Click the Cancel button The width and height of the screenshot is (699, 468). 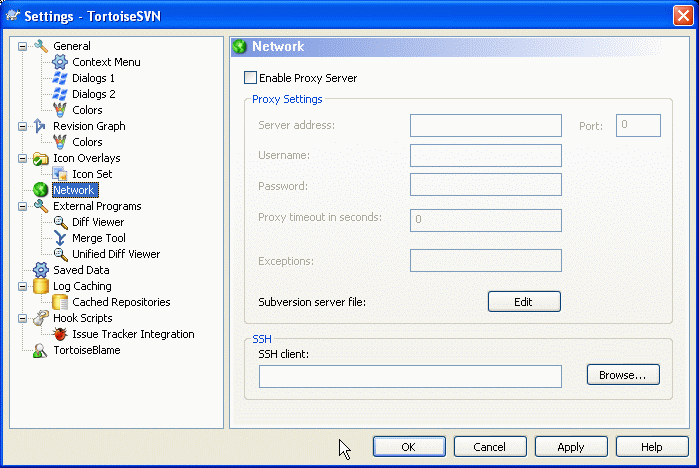[489, 447]
